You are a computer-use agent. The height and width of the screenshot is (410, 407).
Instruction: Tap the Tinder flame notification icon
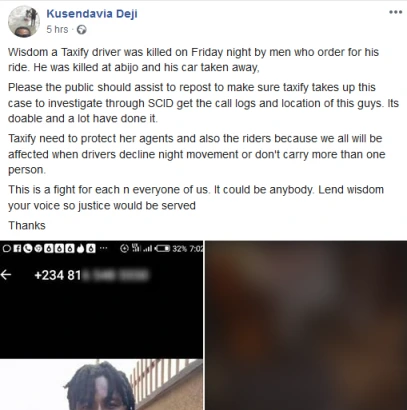tap(80, 248)
